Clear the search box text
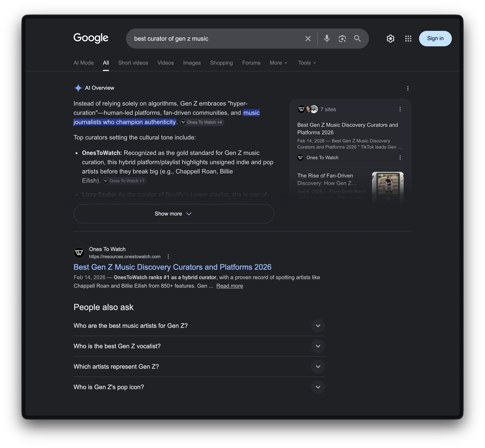 308,39
